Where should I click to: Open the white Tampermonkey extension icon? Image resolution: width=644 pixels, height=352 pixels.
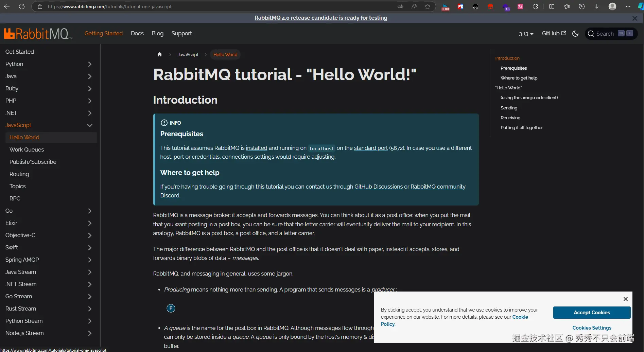475,6
